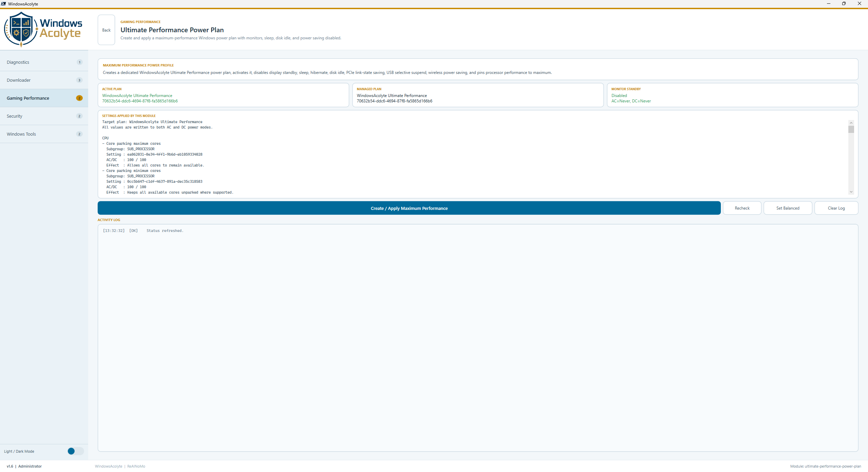The width and height of the screenshot is (868, 472).
Task: Click the Windows Tools count badge
Action: point(80,134)
